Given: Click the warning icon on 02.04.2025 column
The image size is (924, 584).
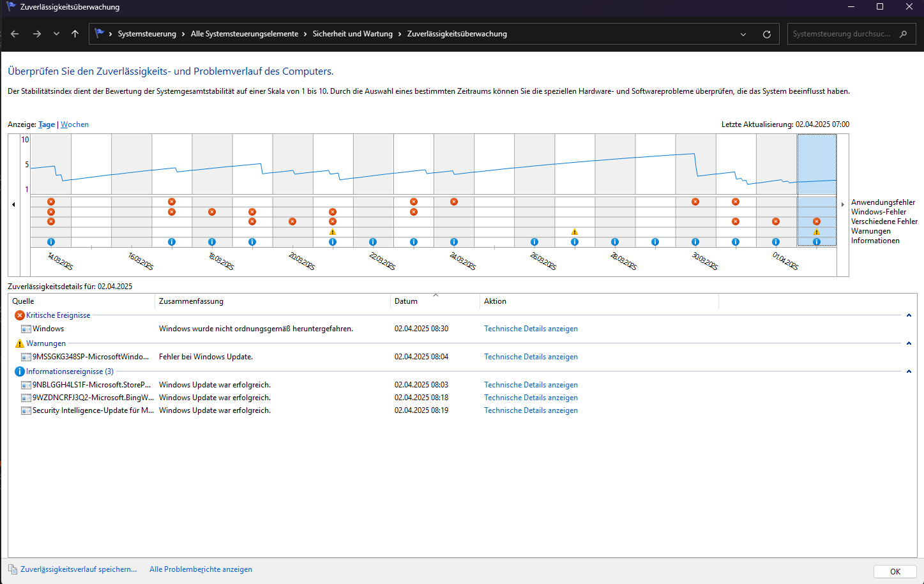Looking at the screenshot, I should coord(817,232).
